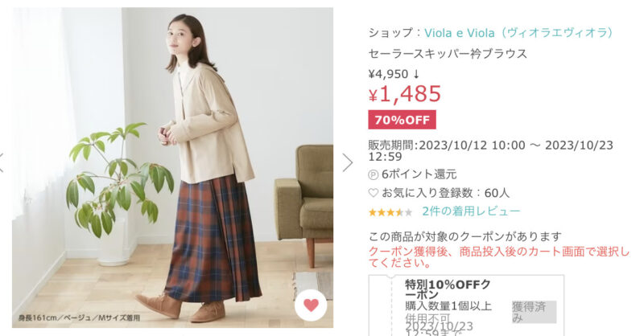Go to previous product image arrow
Viewport: 644px width, 336px height.
[2, 163]
